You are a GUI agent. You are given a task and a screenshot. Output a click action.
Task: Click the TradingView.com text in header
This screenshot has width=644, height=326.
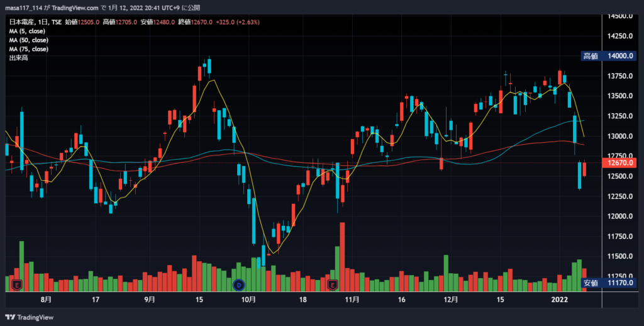click(x=75, y=8)
